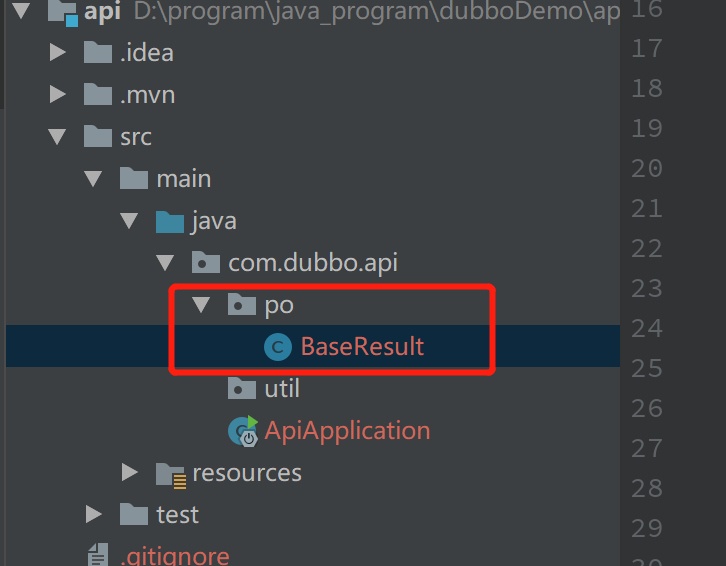The width and height of the screenshot is (726, 566).
Task: Click the BaseResult class icon
Action: [278, 347]
